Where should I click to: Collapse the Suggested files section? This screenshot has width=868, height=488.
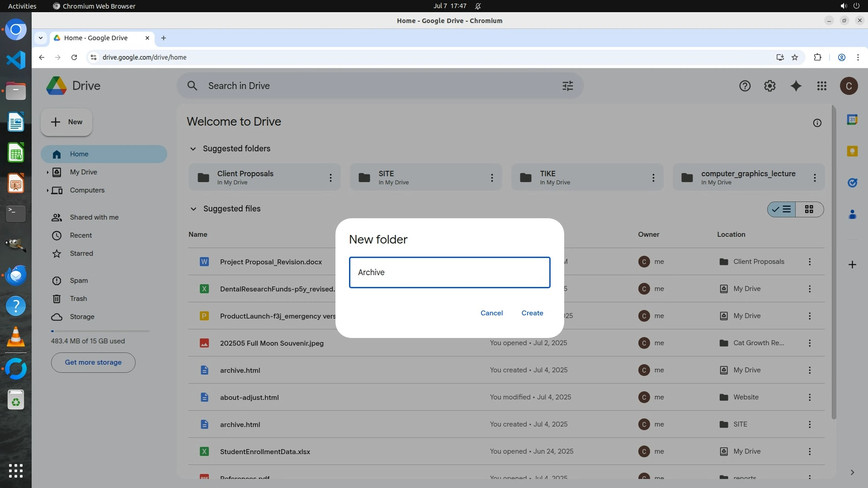coord(193,209)
